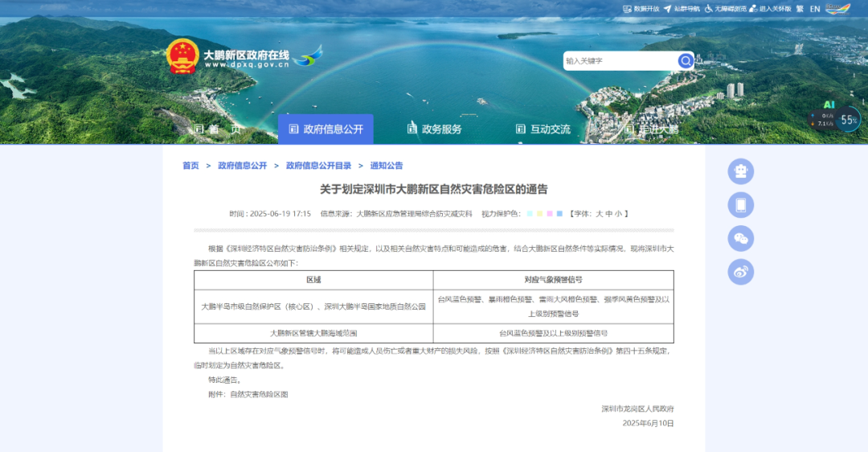Select the blue eye-protection color
Image resolution: width=868 pixels, height=452 pixels.
click(x=559, y=214)
